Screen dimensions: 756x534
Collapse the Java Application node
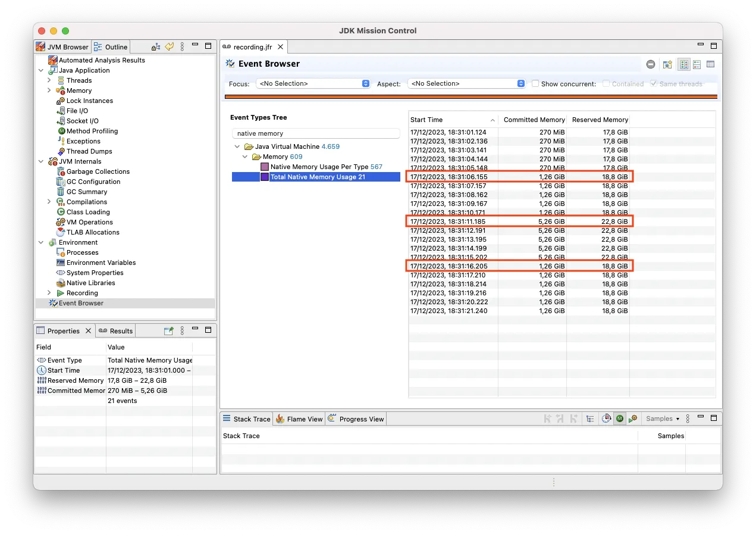point(41,70)
